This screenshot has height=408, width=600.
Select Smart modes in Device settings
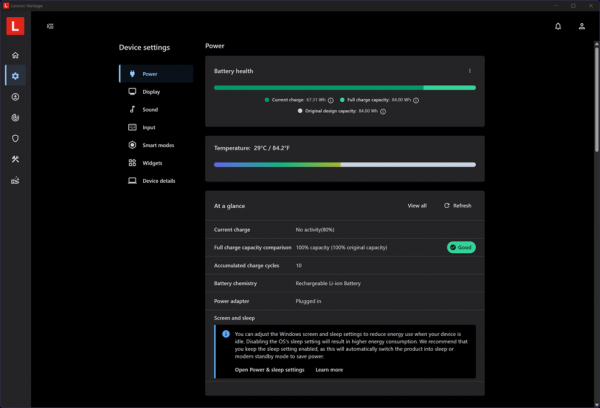coord(156,145)
